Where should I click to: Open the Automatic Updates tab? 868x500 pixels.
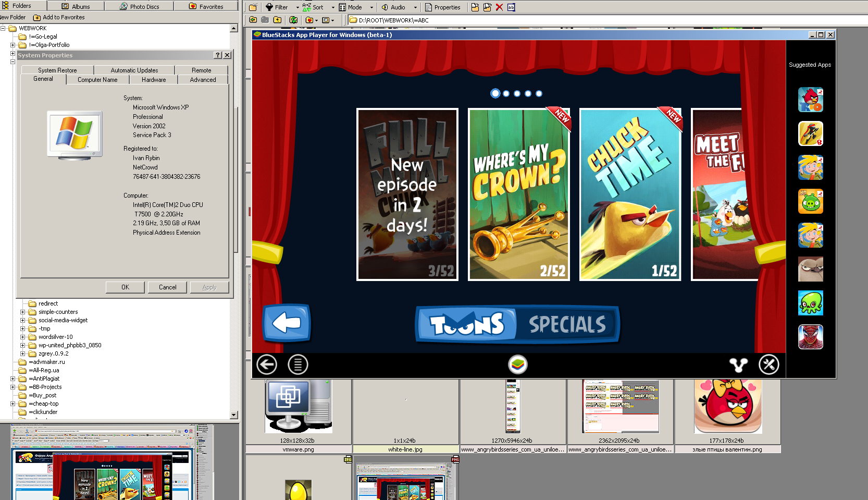pos(134,70)
